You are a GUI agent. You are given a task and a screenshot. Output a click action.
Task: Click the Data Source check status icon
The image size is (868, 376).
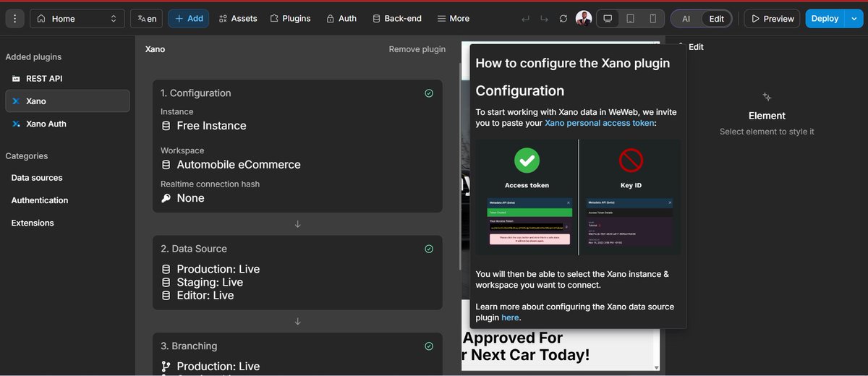(429, 249)
